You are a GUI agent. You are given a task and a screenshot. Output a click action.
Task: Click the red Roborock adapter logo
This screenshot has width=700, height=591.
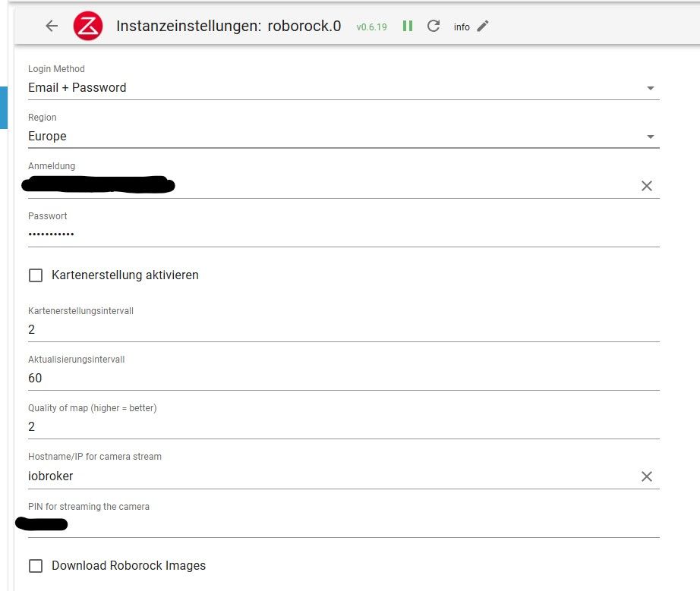[x=88, y=27]
